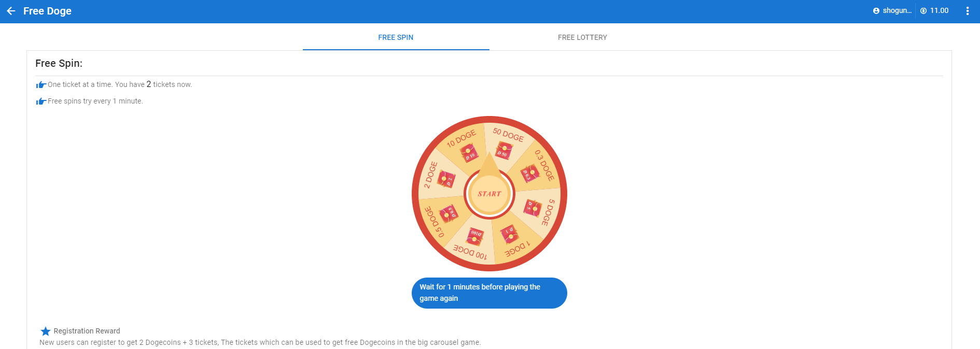Click the 0.5 DOGE red envelope icon
Image resolution: width=980 pixels, height=349 pixels.
click(x=449, y=214)
